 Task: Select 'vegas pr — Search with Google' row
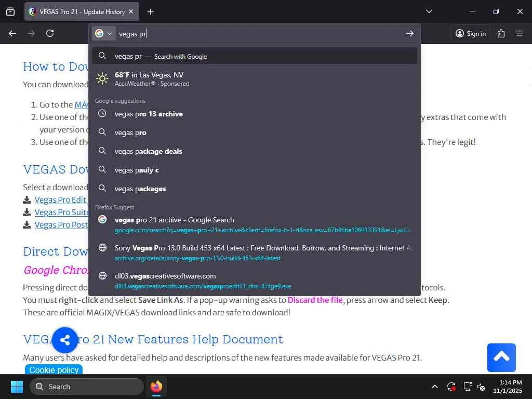[x=255, y=56]
